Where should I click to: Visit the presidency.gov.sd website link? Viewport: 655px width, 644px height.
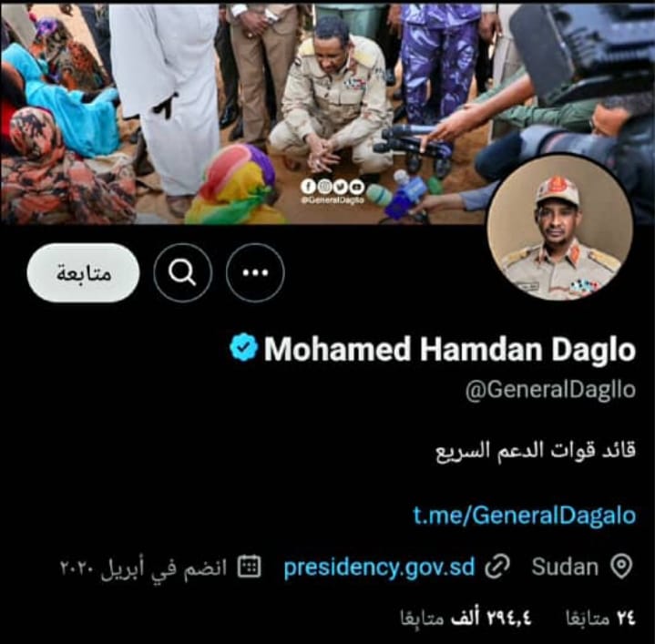[379, 567]
